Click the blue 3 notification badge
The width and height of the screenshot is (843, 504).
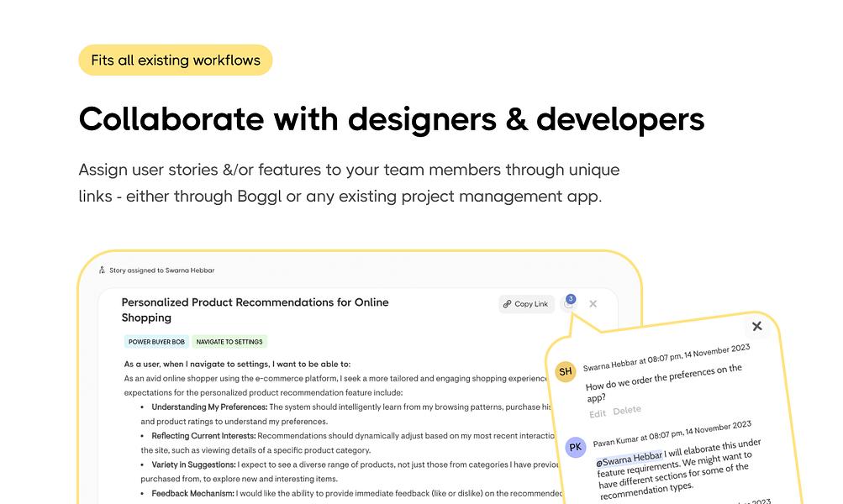[x=571, y=299]
